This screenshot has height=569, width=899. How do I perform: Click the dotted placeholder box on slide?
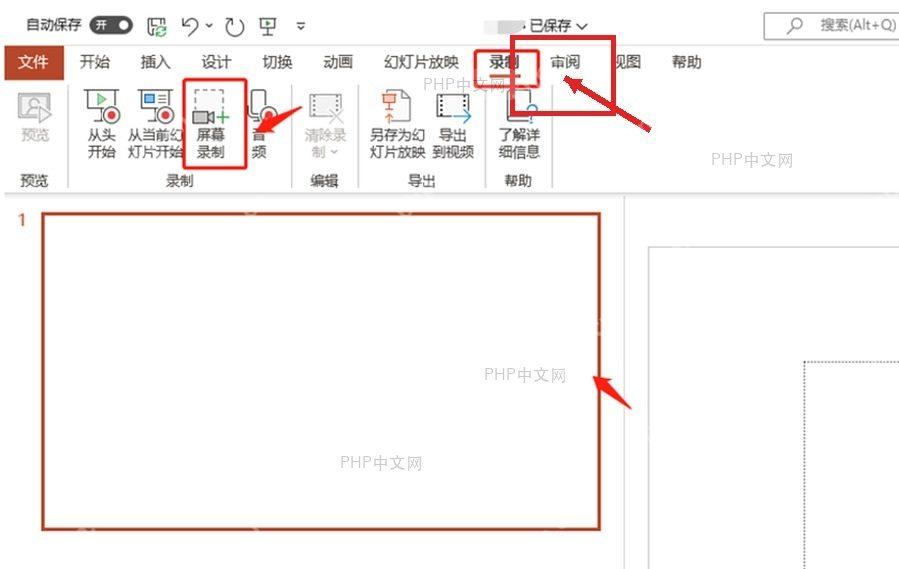tap(851, 465)
